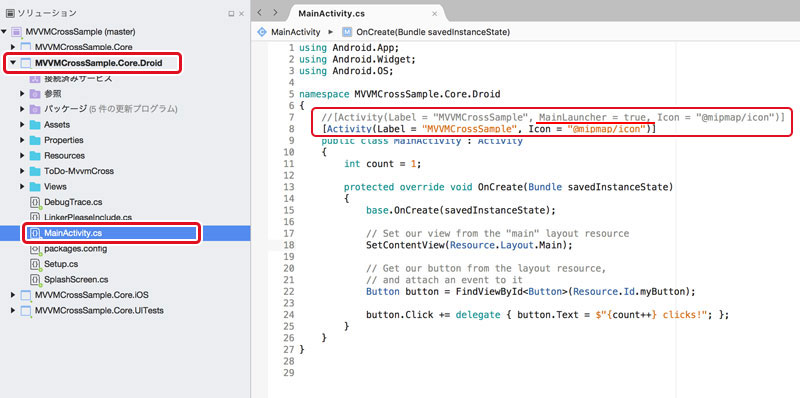Viewport: 800px width, 398px height.
Task: Click the "Button button = FindViewById" code line
Action: pos(531,291)
